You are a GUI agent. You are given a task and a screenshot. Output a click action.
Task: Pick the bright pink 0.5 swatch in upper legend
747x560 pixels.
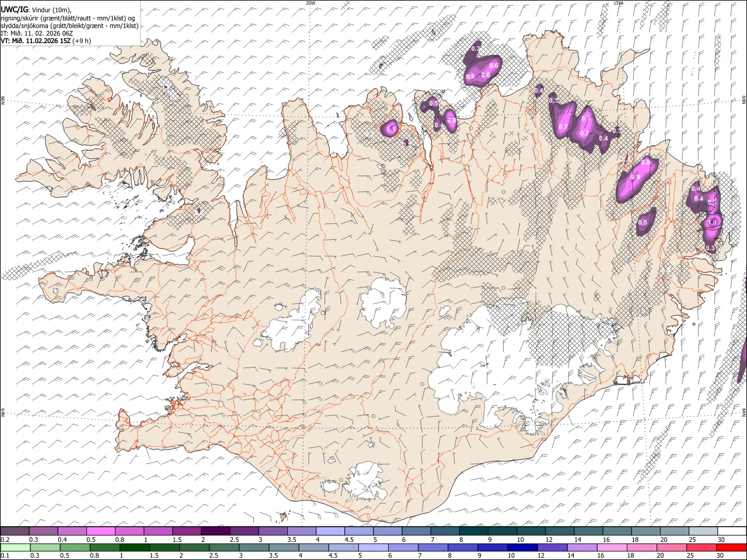101,531
